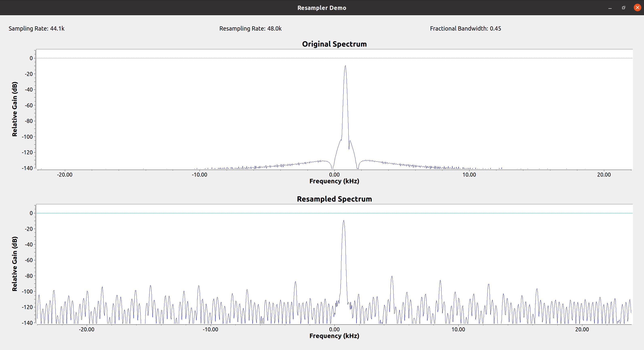
Task: Click the main peak top in Resampled Spectrum
Action: pyautogui.click(x=344, y=221)
